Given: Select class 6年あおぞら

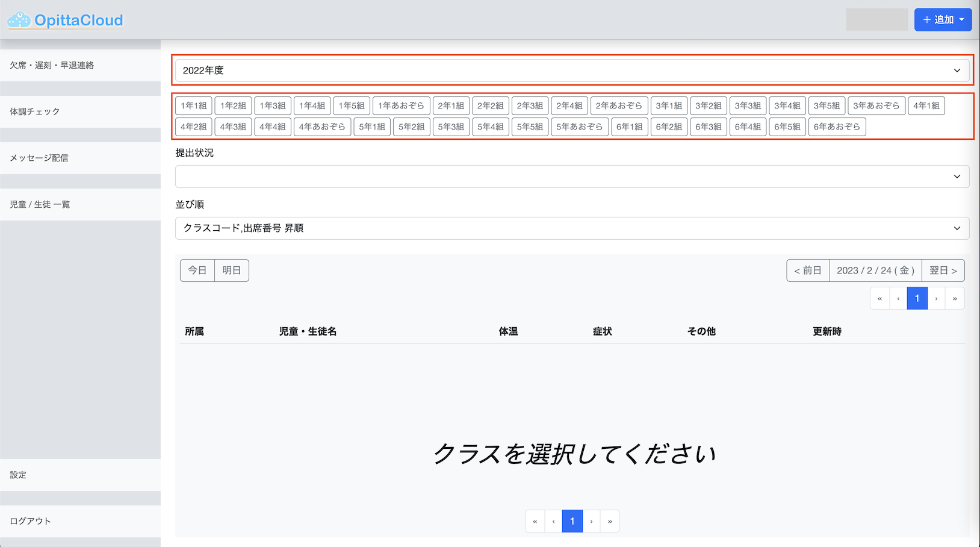Looking at the screenshot, I should (837, 127).
